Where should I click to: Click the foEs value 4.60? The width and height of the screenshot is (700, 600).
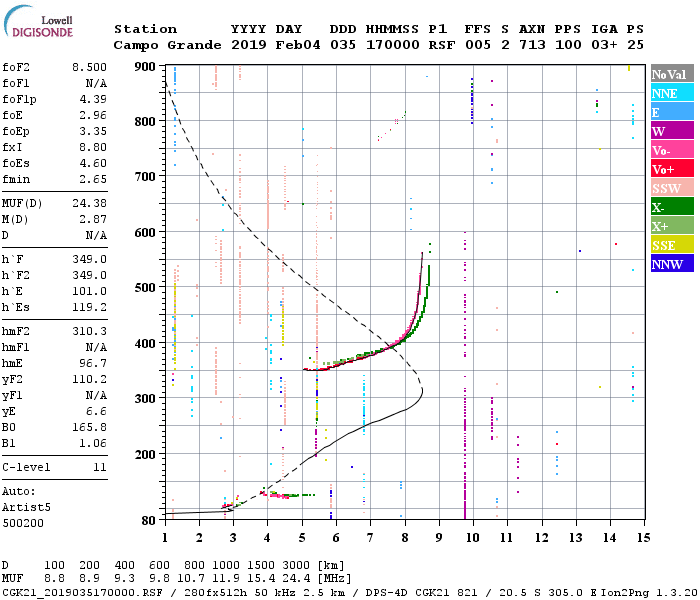point(93,163)
